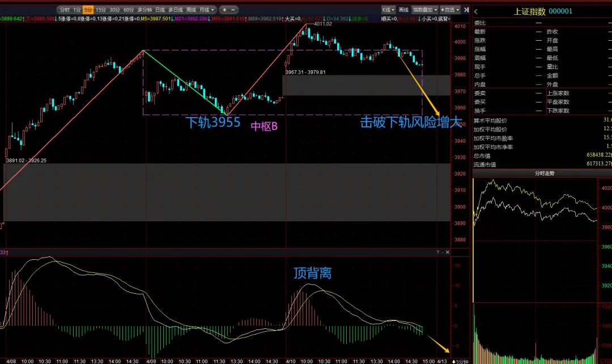
Task: Open the K线 chart type dropdown
Action: (x=388, y=10)
